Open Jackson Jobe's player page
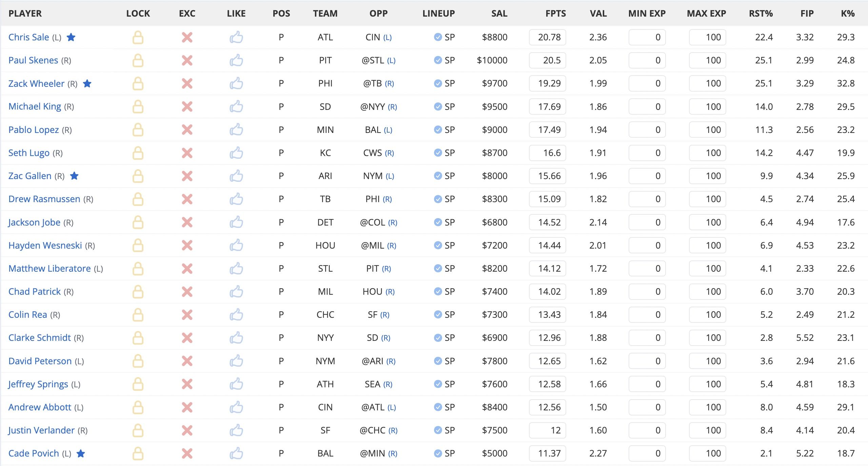The height and width of the screenshot is (466, 868). 34,222
